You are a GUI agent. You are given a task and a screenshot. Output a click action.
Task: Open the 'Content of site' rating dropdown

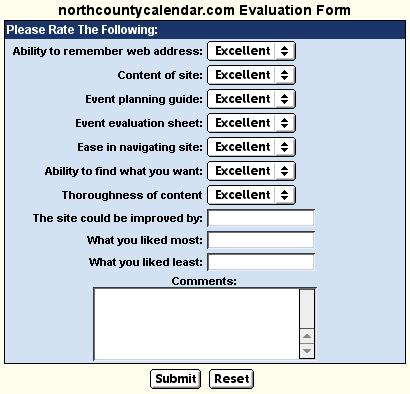(251, 75)
